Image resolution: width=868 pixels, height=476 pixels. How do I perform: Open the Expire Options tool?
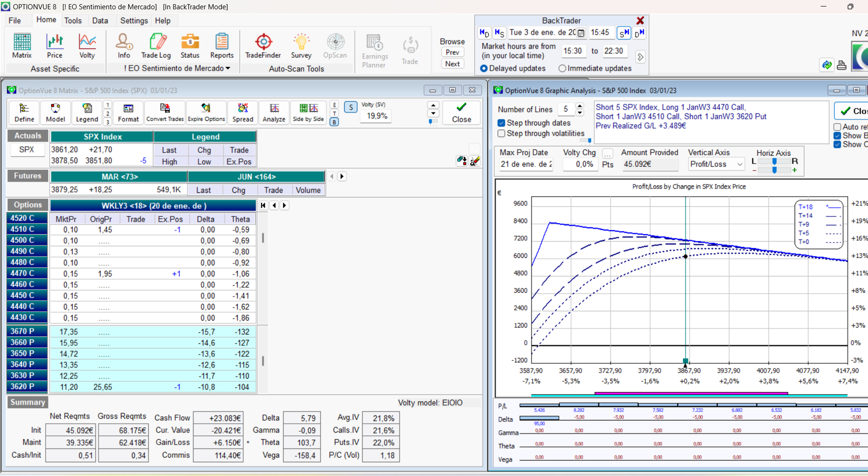(206, 112)
